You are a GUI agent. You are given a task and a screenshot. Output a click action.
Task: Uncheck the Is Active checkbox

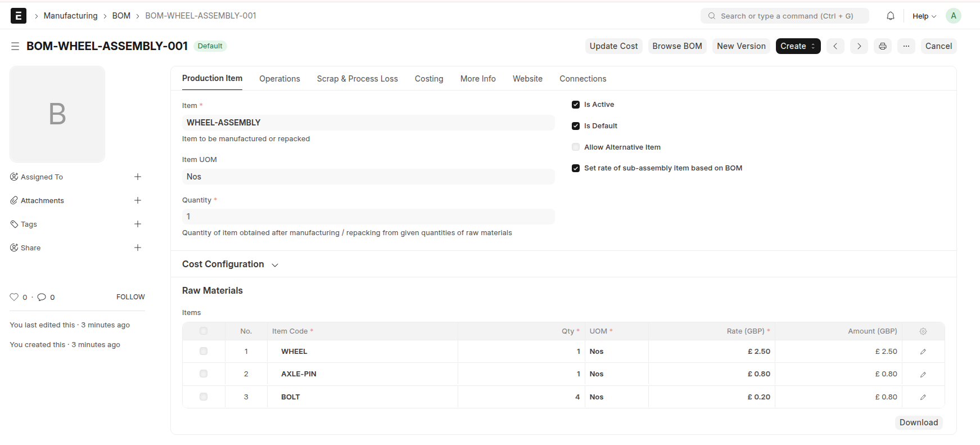(576, 105)
